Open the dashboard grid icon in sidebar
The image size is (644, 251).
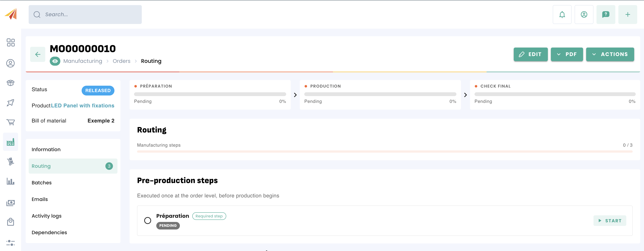pyautogui.click(x=11, y=42)
